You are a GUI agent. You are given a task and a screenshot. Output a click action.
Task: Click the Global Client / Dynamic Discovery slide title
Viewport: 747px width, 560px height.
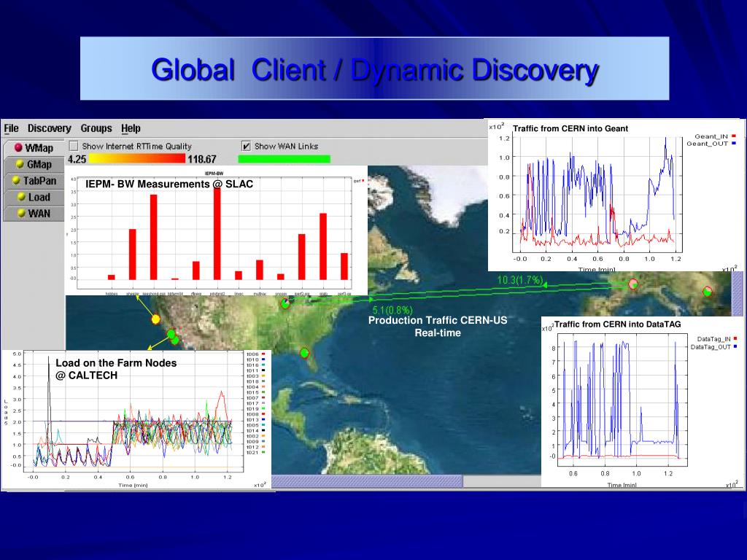374,69
